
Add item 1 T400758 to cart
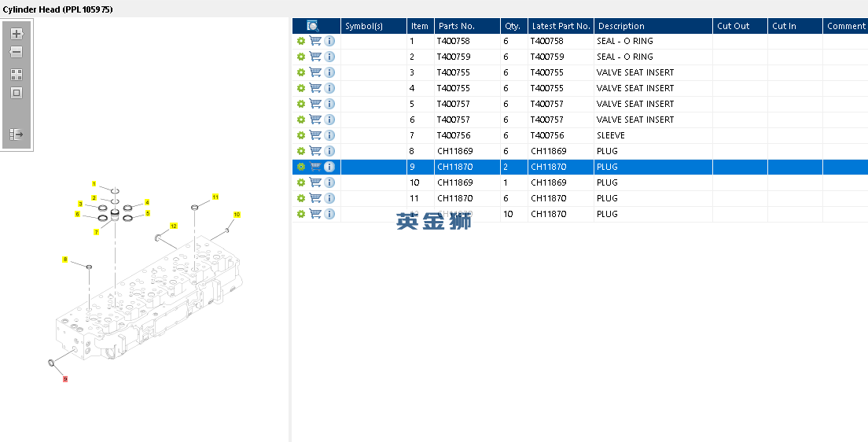[315, 41]
